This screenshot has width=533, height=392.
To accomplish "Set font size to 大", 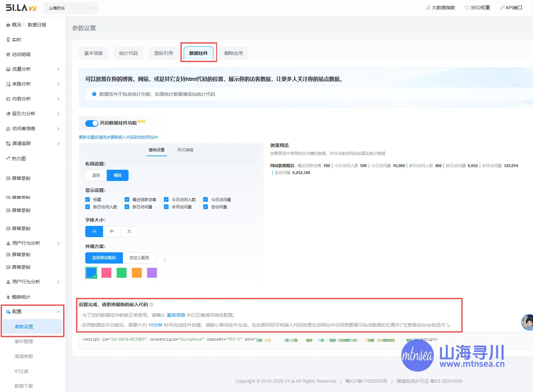I will 129,232.
